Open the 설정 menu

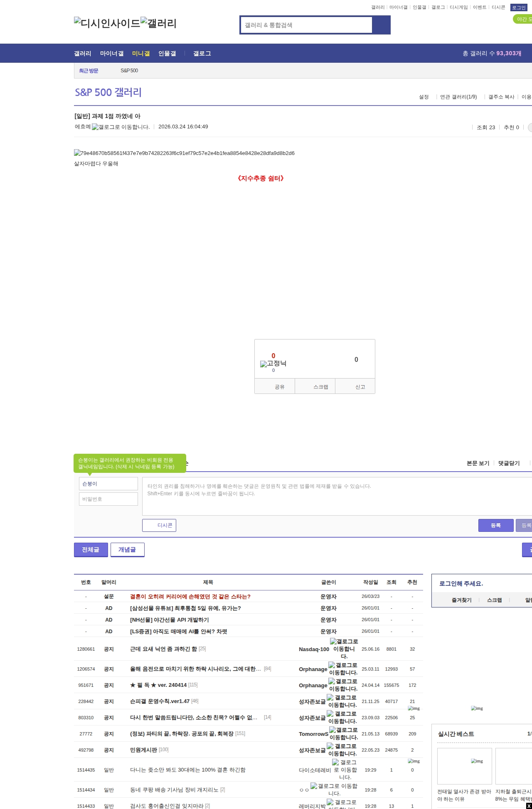coord(424,97)
